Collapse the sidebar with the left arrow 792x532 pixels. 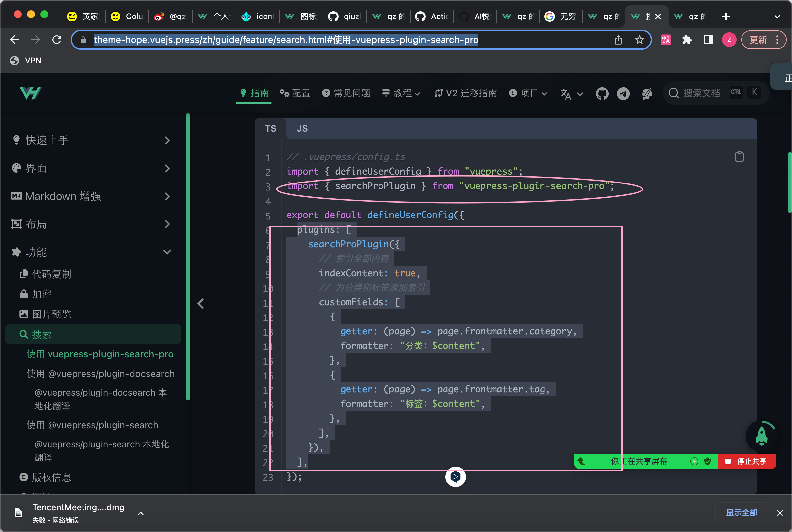pos(201,303)
